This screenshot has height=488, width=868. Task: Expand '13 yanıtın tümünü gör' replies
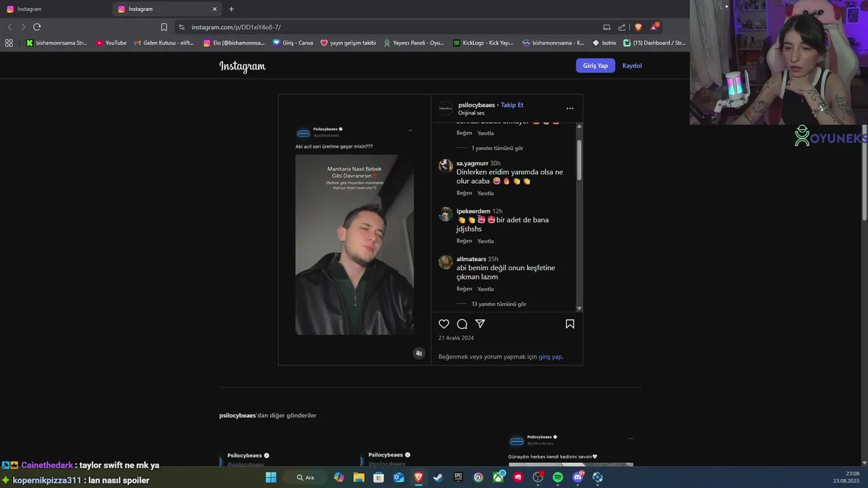[498, 304]
